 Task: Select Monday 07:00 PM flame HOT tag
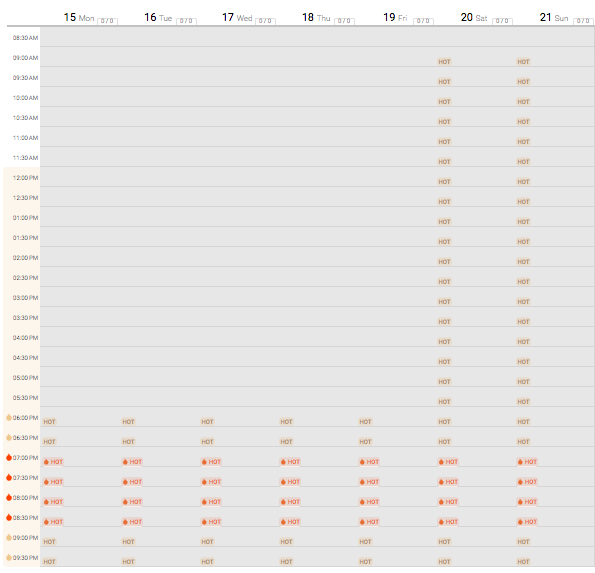point(53,462)
